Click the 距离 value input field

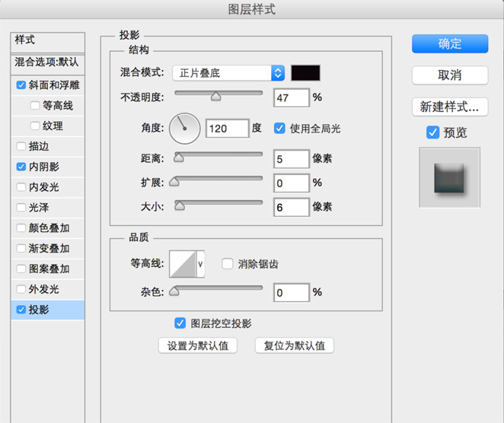(291, 159)
